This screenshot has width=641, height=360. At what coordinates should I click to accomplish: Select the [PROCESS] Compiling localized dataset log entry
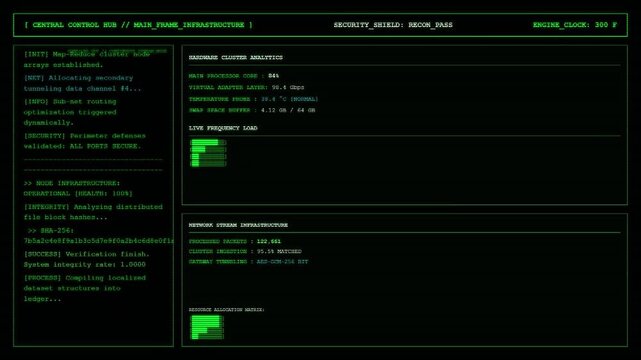tap(85, 288)
